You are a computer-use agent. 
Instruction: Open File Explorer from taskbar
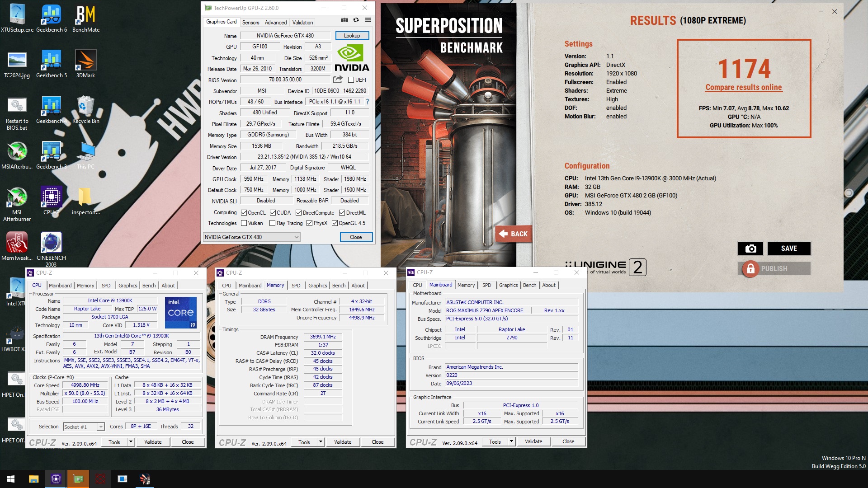pos(34,479)
